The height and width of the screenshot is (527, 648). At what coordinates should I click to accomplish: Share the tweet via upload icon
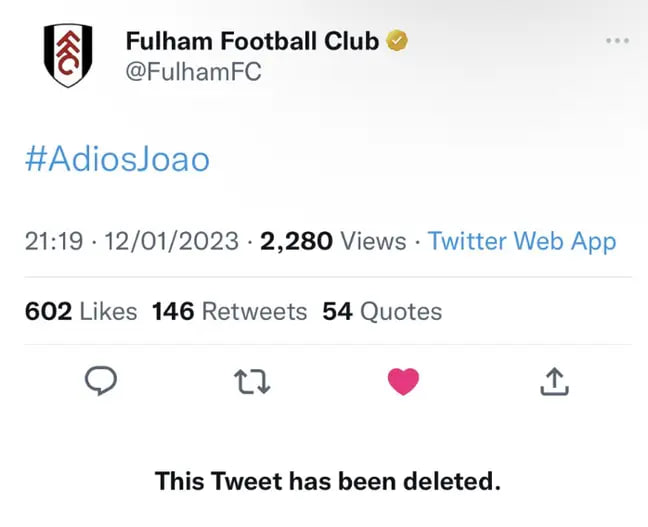555,380
